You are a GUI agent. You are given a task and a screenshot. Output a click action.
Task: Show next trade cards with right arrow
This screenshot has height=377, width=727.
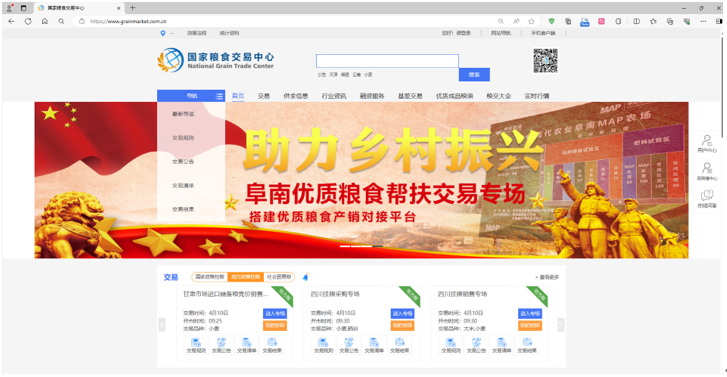pyautogui.click(x=561, y=325)
